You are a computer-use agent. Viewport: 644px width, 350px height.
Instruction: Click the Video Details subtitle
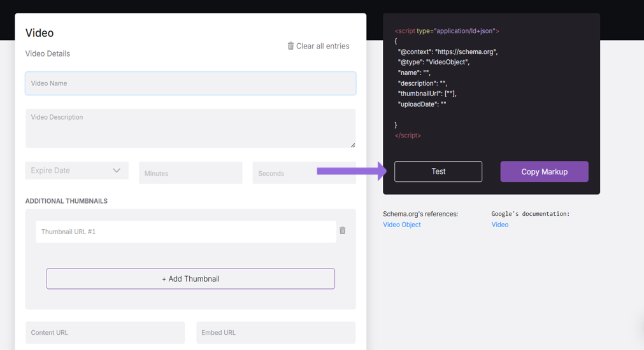coord(48,53)
